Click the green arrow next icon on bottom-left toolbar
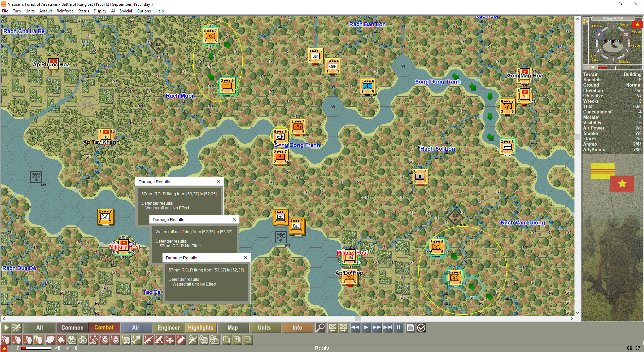This screenshot has height=352, width=644. tap(6, 328)
